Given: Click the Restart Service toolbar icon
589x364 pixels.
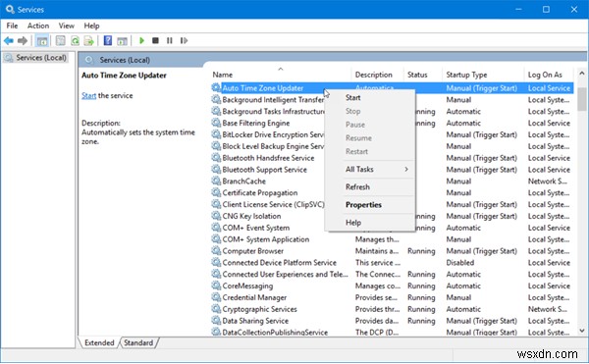Looking at the screenshot, I should coord(184,40).
